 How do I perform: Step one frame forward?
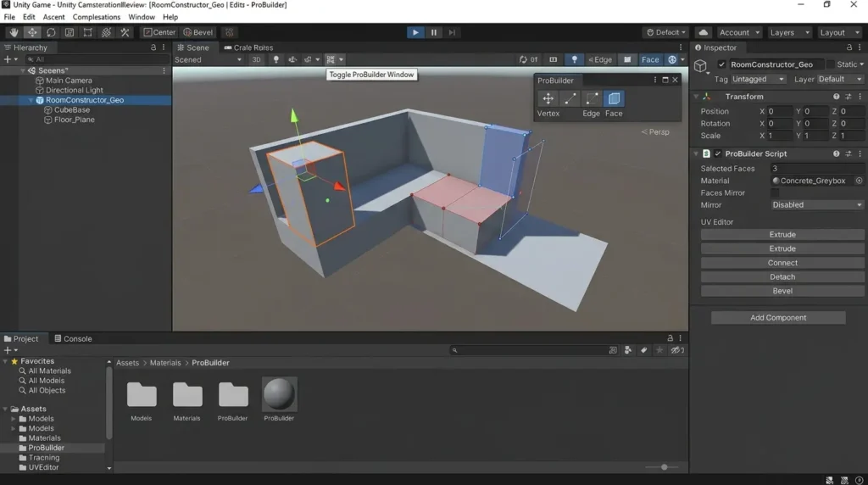tap(452, 32)
